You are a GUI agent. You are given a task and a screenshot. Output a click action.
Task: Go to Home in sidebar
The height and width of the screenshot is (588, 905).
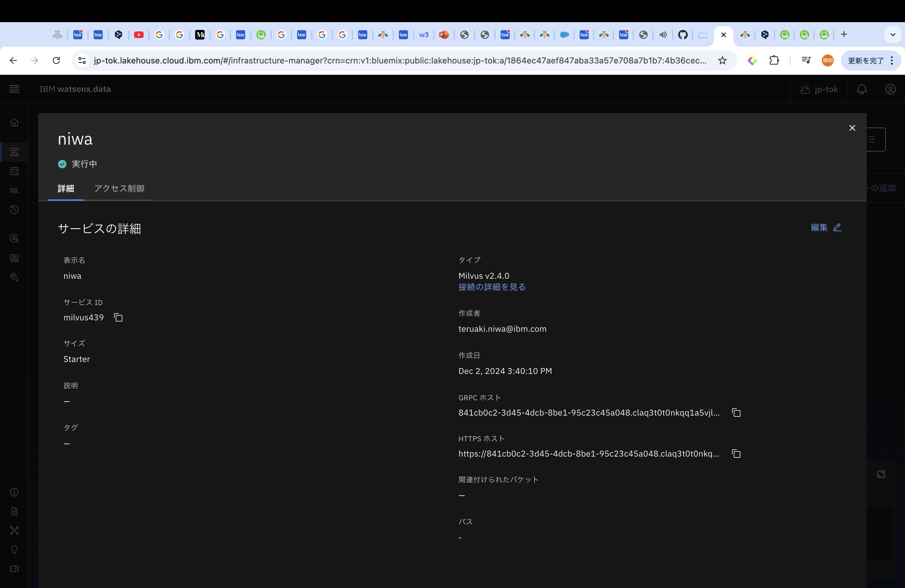click(14, 123)
